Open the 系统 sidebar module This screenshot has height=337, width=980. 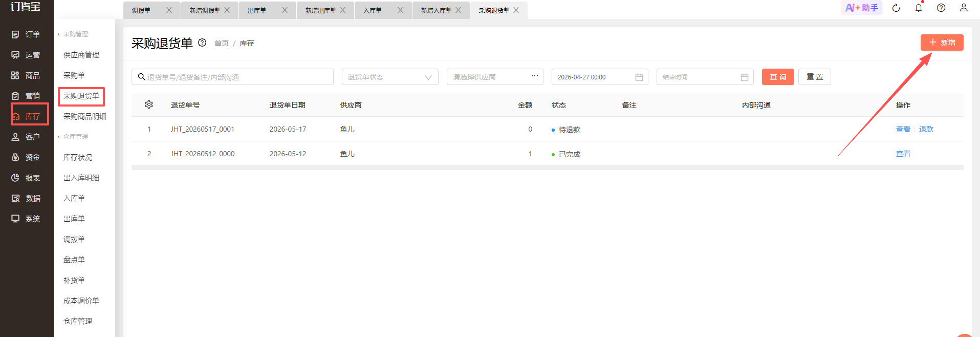click(26, 219)
